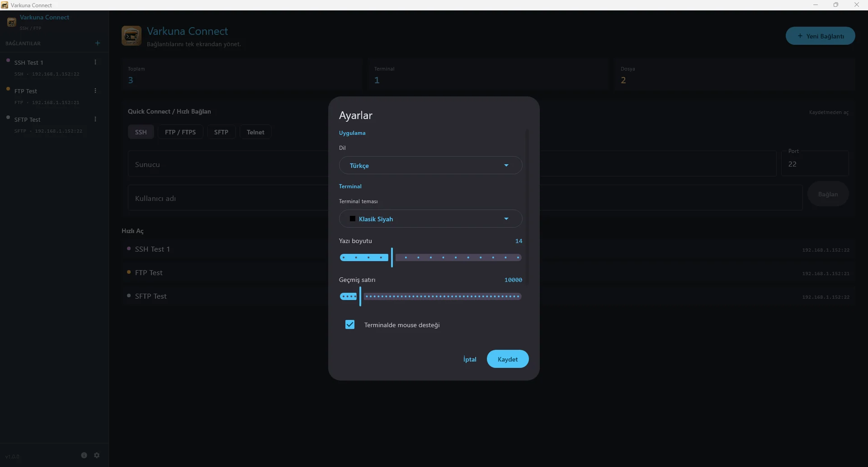The image size is (868, 467).
Task: Select the SSH quick connect tab
Action: pos(141,132)
